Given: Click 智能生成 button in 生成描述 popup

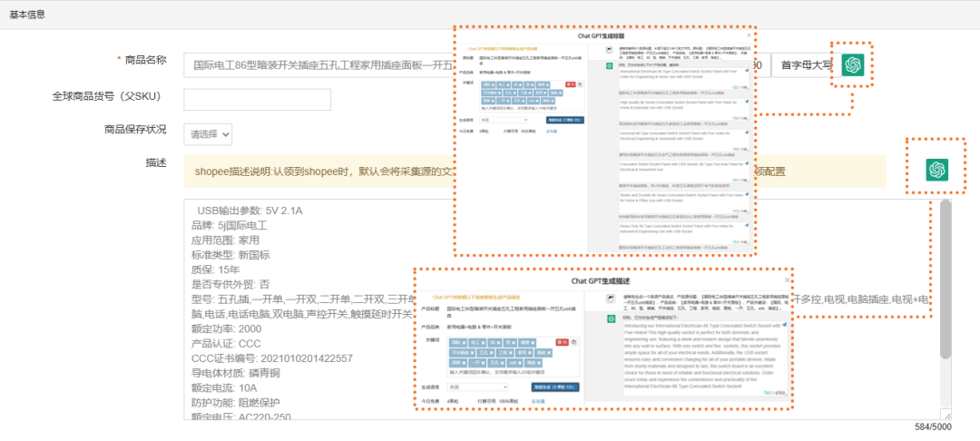Looking at the screenshot, I should click(555, 387).
